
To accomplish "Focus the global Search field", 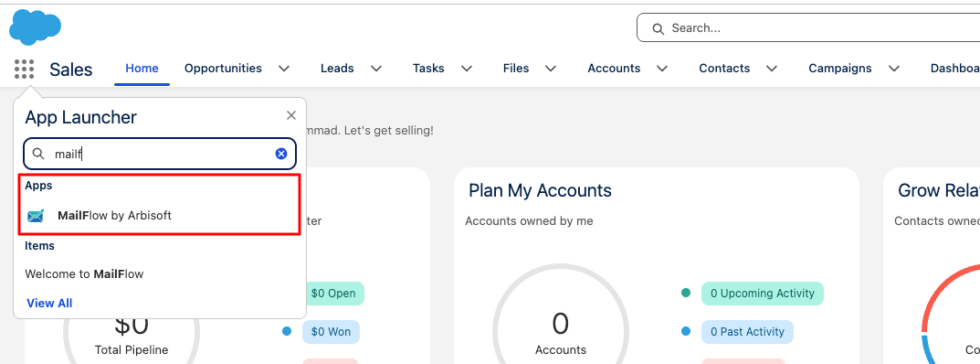I will (x=808, y=28).
